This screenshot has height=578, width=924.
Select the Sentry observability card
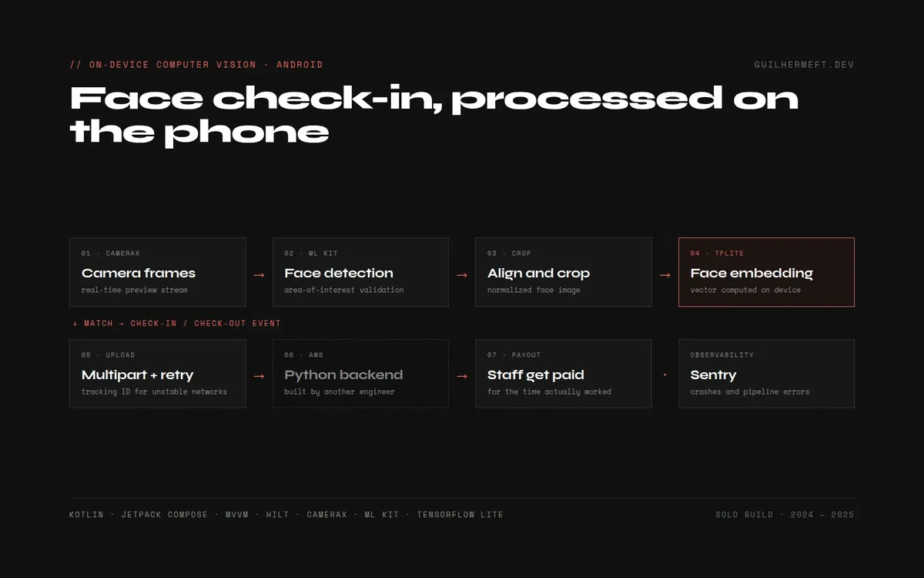pyautogui.click(x=766, y=374)
